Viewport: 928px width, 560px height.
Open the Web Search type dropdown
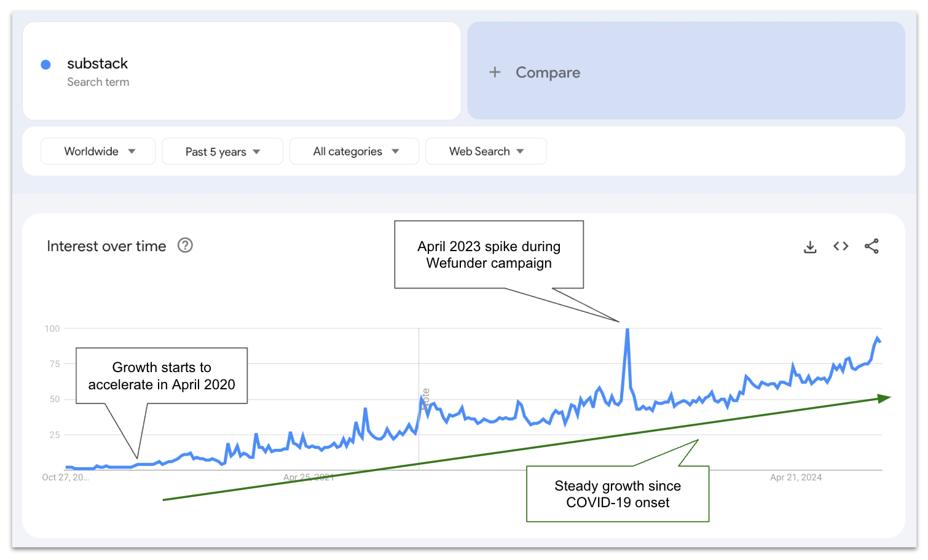click(486, 151)
